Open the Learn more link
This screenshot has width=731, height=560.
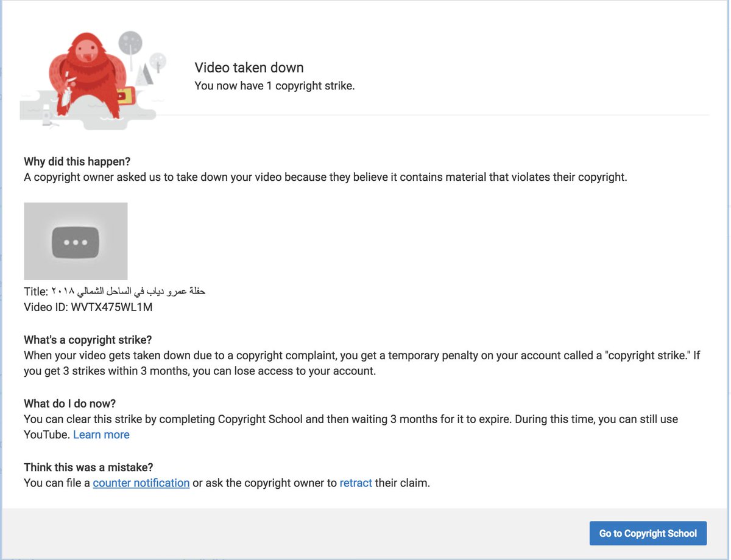(101, 435)
